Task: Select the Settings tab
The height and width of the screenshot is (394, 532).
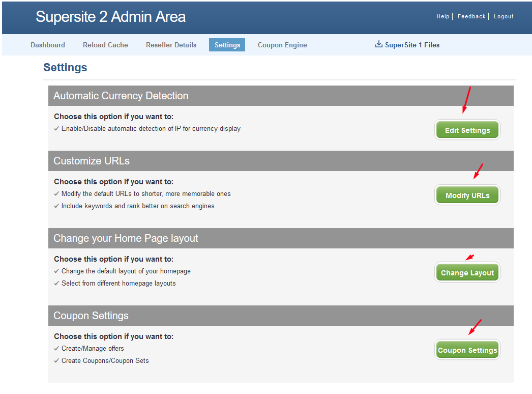Action: pyautogui.click(x=227, y=45)
